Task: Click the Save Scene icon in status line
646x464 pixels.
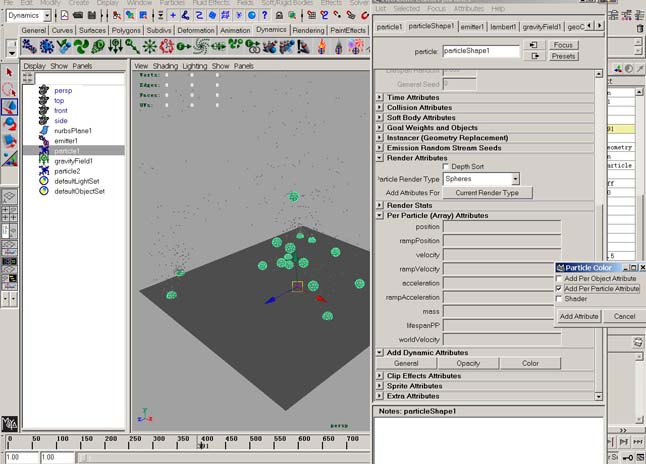Action: tap(91, 16)
